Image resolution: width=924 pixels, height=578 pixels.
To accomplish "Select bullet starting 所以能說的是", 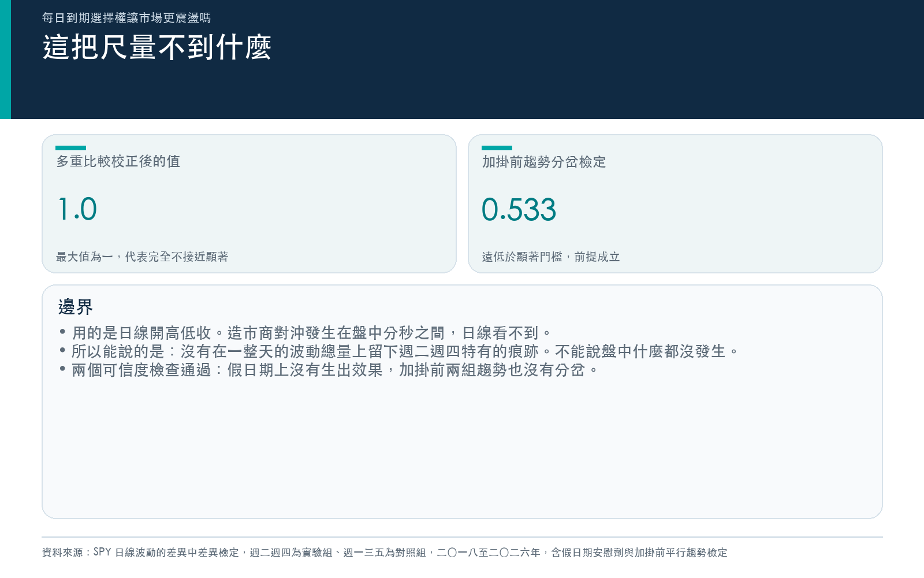I will 398,351.
